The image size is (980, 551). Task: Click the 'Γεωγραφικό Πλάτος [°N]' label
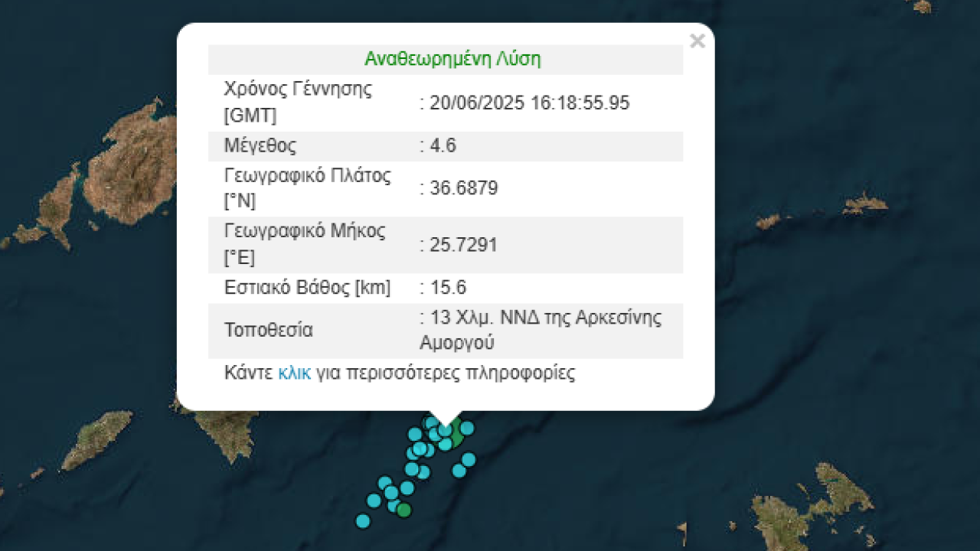308,188
